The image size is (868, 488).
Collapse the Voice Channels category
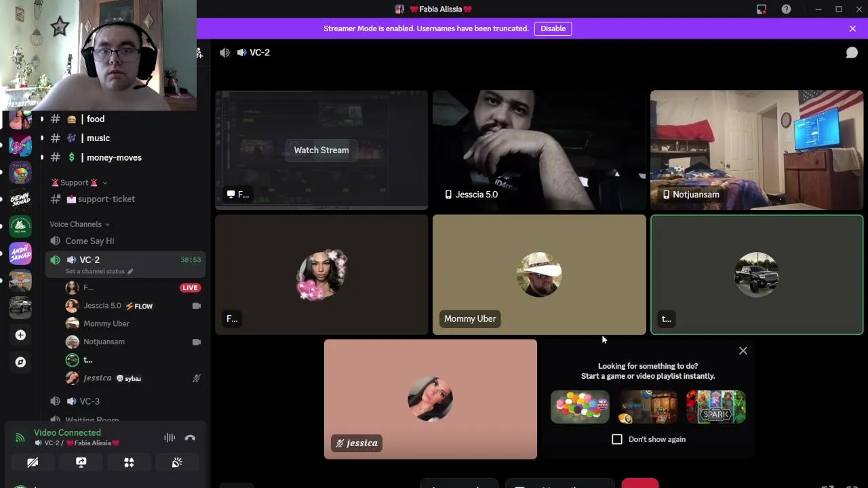(79, 224)
